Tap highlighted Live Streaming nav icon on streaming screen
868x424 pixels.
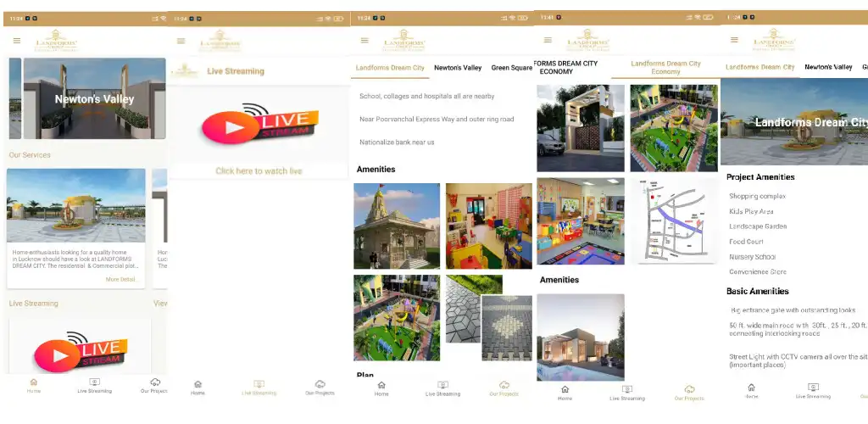(259, 384)
